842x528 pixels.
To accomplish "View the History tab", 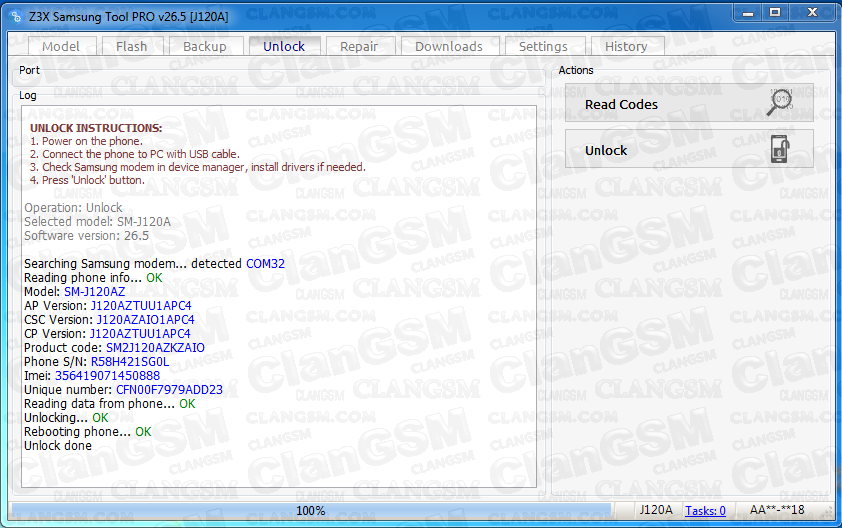I will (x=626, y=46).
